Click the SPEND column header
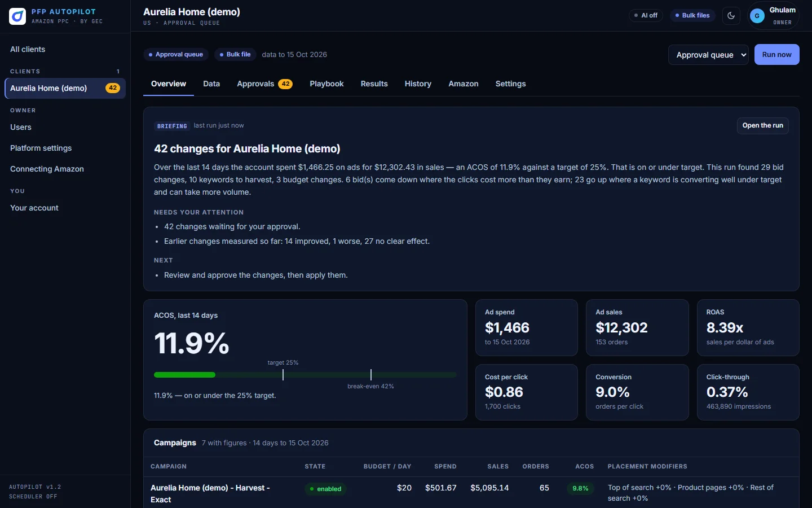Viewport: 812px width, 508px height. point(445,466)
